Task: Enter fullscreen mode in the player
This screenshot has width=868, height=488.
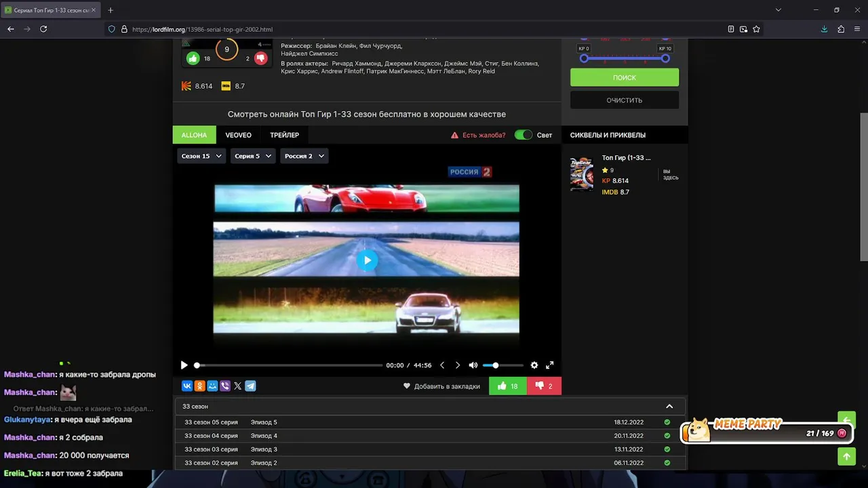Action: point(550,365)
